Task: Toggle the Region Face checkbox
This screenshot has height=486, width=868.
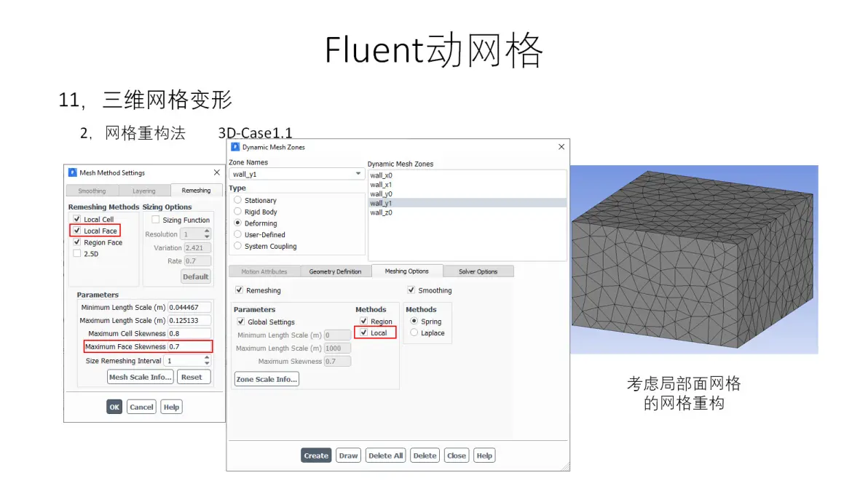Action: [77, 242]
